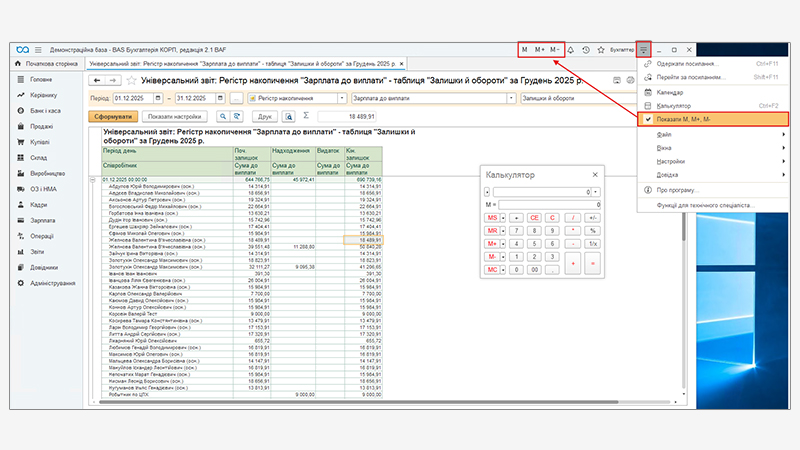This screenshot has width=800, height=450.
Task: Click the back navigation arrow
Action: [98, 81]
